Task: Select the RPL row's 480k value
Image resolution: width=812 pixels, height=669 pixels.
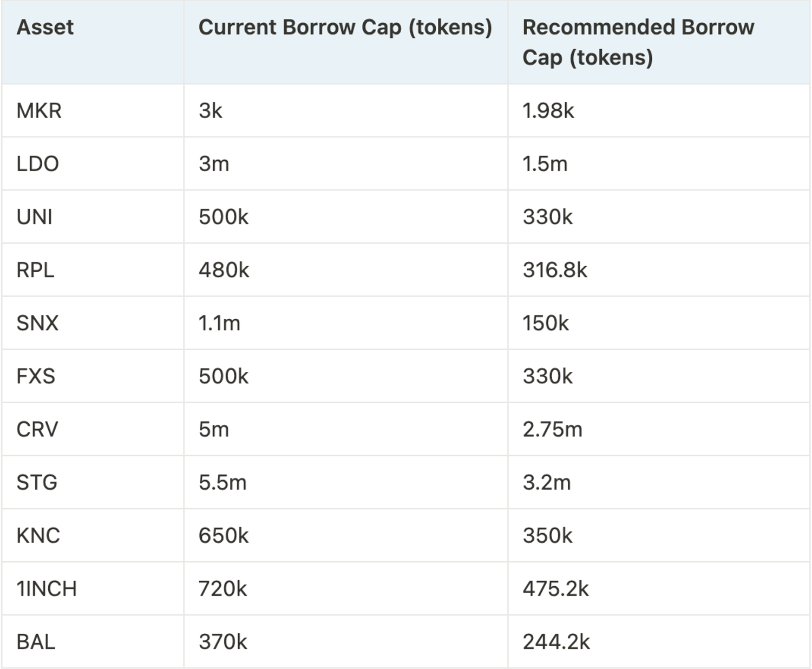Action: (224, 270)
